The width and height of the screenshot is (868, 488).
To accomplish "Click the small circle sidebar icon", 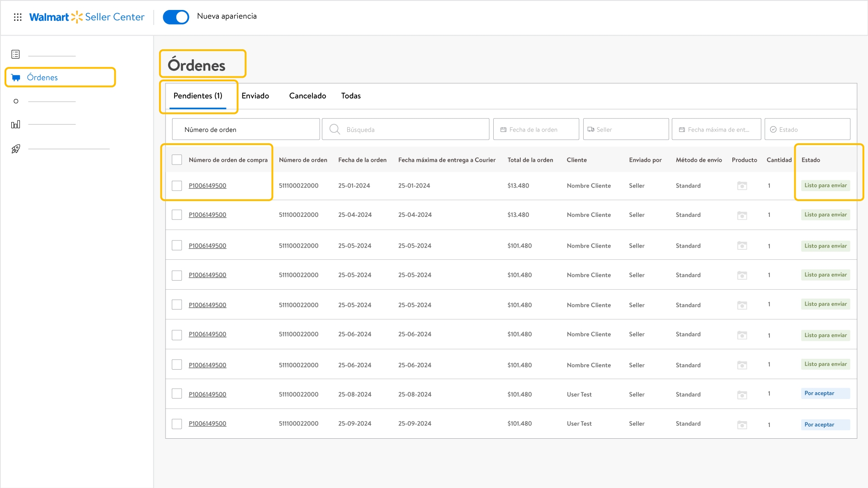I will (x=16, y=101).
